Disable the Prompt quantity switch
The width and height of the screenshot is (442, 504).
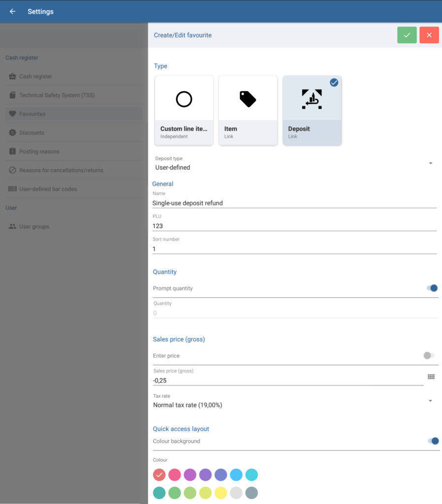click(x=432, y=288)
